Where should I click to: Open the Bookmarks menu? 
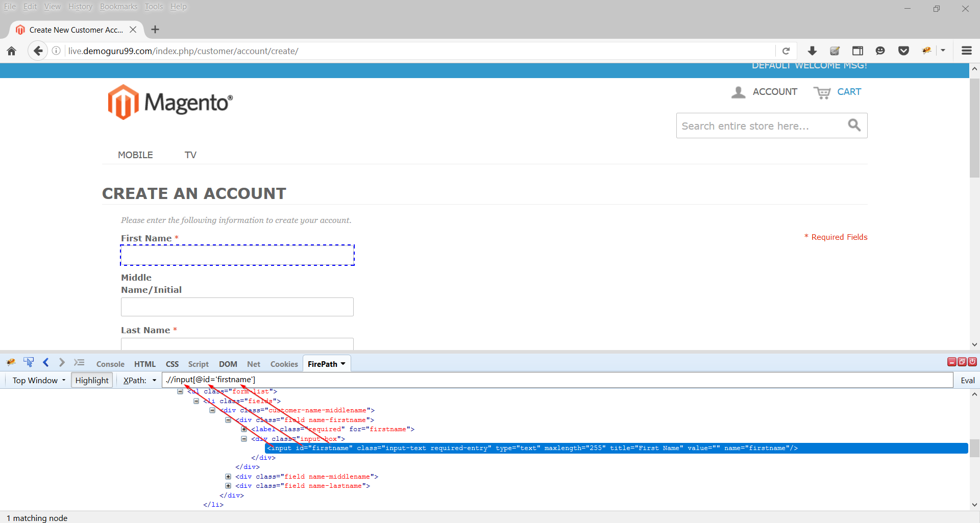point(118,7)
